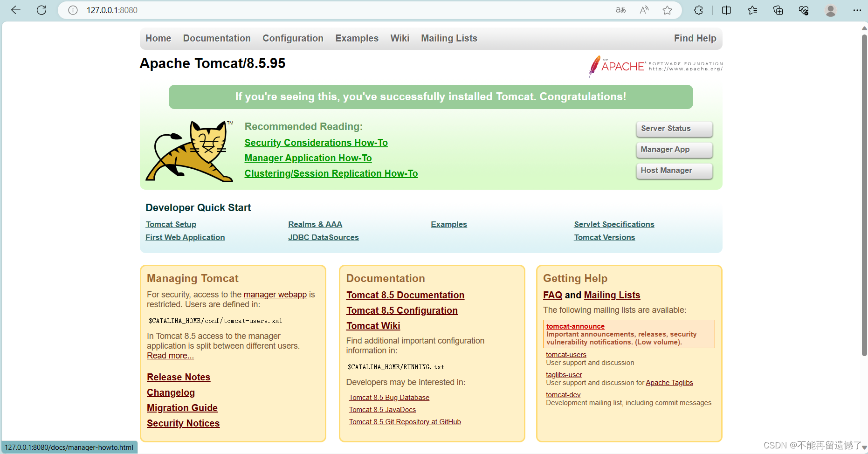This screenshot has width=868, height=454.
Task: Open the Favorites list icon
Action: pos(752,10)
